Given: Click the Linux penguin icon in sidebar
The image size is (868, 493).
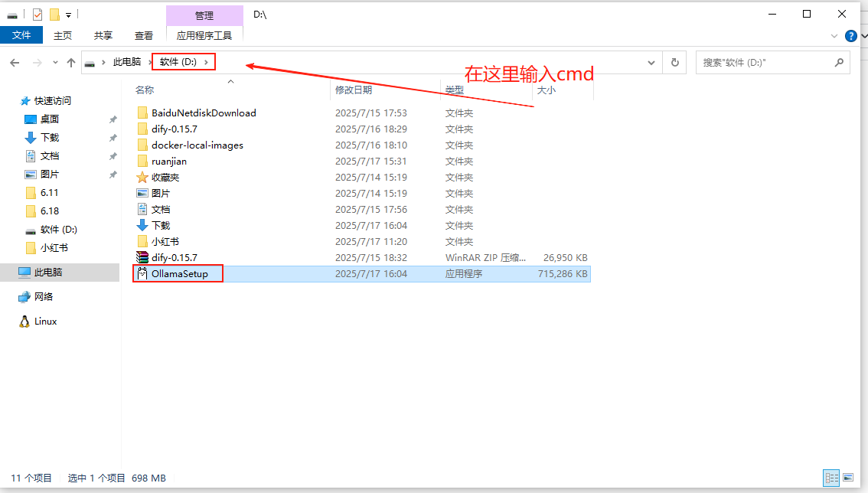Looking at the screenshot, I should (24, 322).
